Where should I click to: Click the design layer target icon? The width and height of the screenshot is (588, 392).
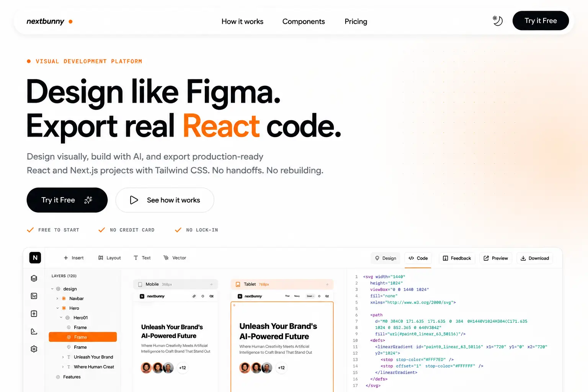tap(58, 289)
